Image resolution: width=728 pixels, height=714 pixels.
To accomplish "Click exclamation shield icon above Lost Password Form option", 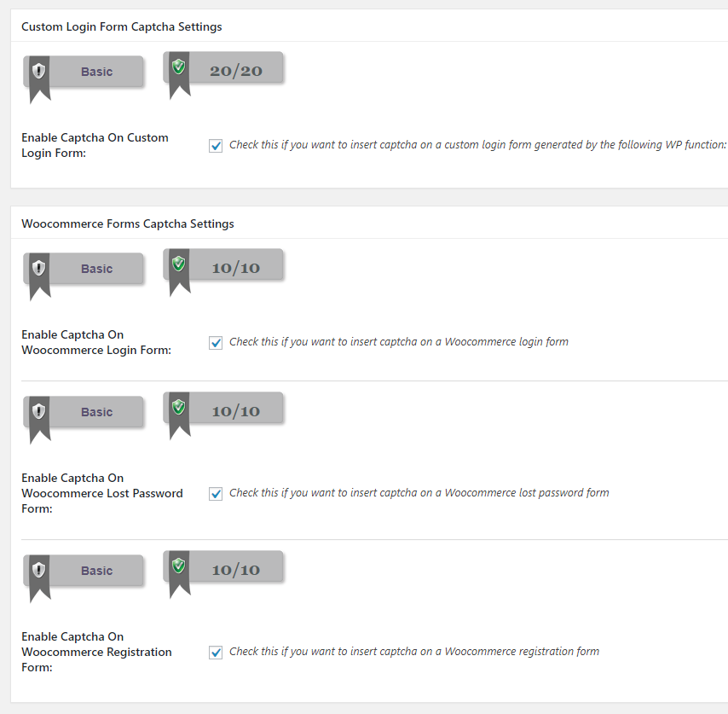I will tap(38, 411).
